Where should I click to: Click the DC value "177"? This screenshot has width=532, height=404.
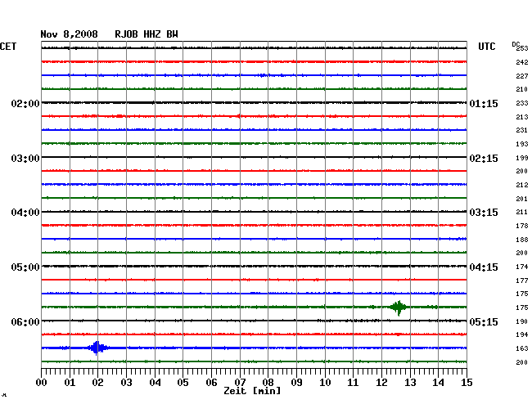click(x=522, y=281)
